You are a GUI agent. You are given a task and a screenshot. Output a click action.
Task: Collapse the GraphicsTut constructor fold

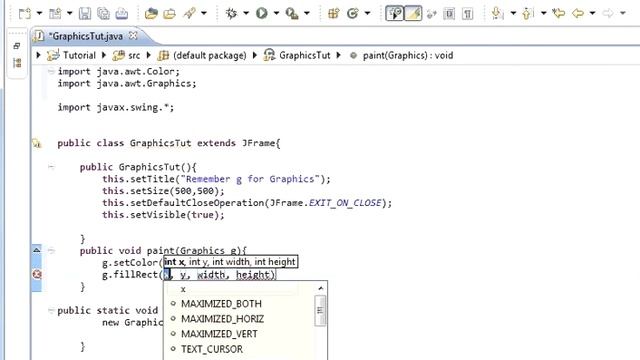51,167
